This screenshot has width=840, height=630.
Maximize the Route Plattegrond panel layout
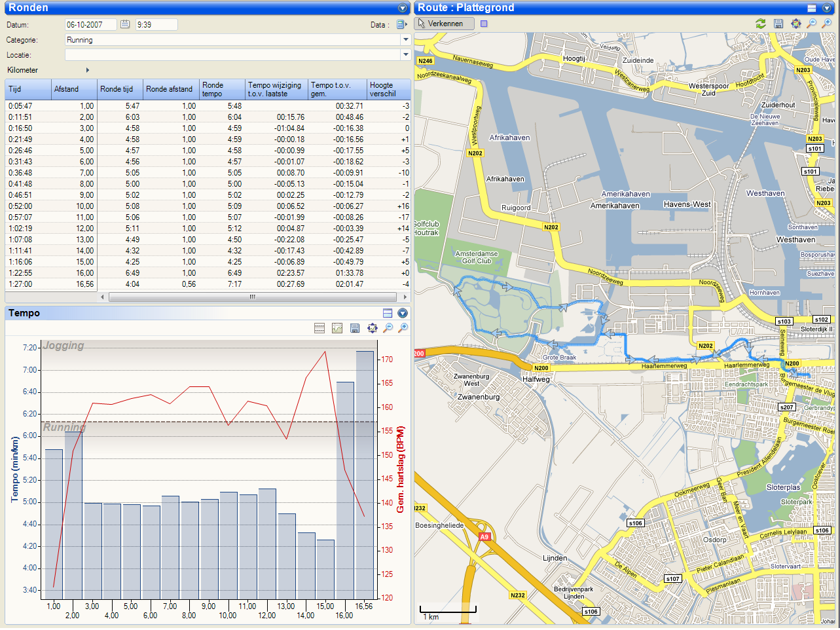pos(812,8)
